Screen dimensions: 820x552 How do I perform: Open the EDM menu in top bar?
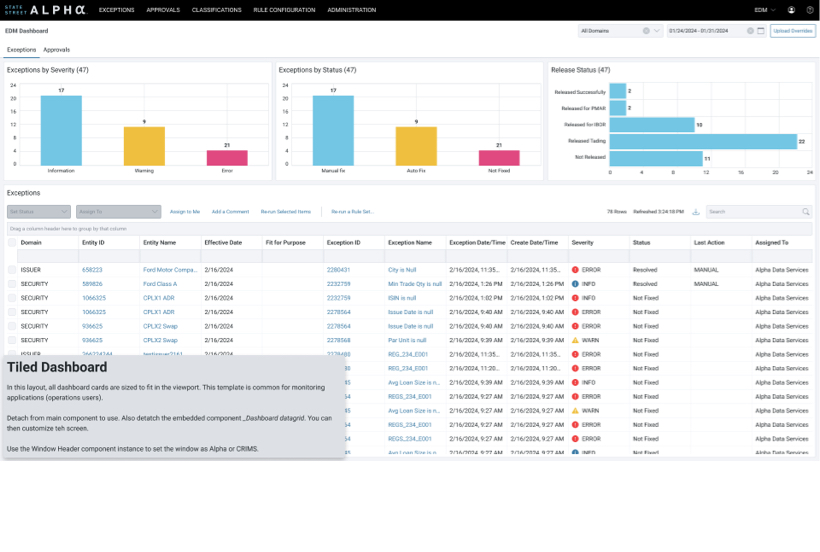click(x=765, y=10)
